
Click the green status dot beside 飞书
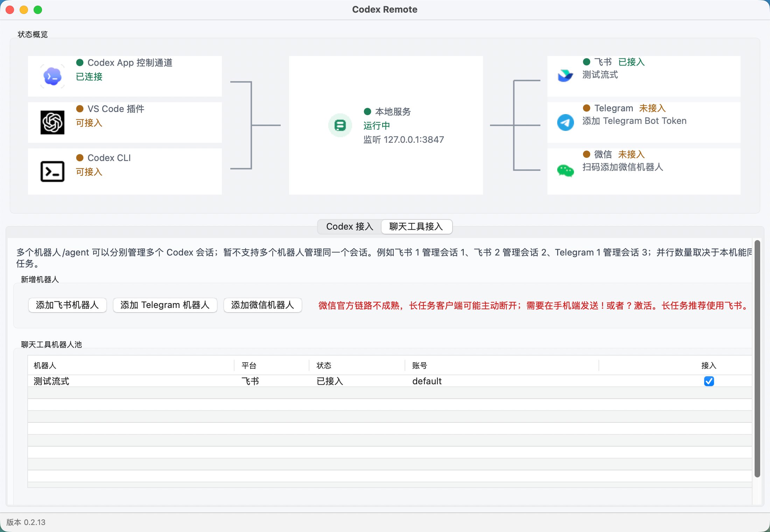pyautogui.click(x=587, y=62)
